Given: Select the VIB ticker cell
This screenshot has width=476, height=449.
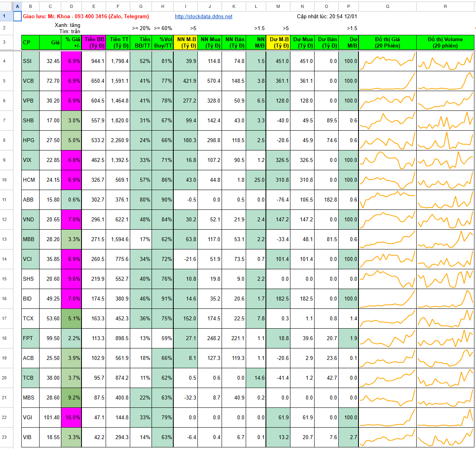Looking at the screenshot, I should (30, 437).
